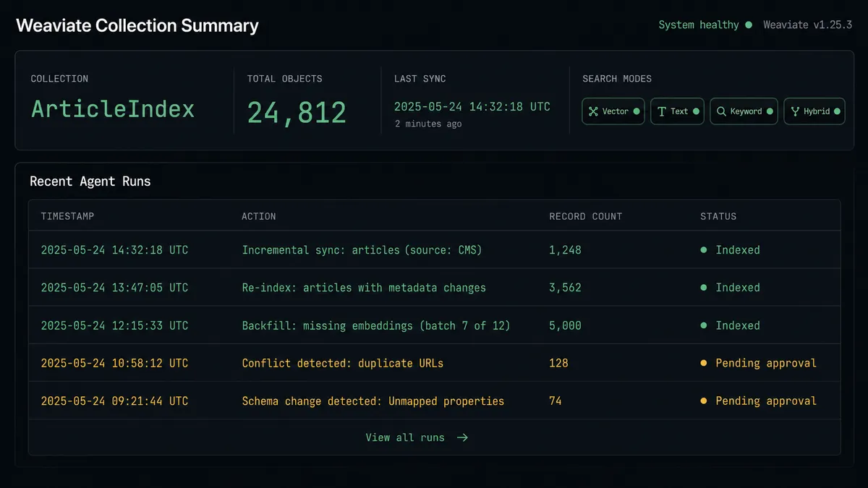The image size is (868, 488).
Task: Click 'Incremental sync: articles (source: CMS)' action
Action: [x=362, y=250]
